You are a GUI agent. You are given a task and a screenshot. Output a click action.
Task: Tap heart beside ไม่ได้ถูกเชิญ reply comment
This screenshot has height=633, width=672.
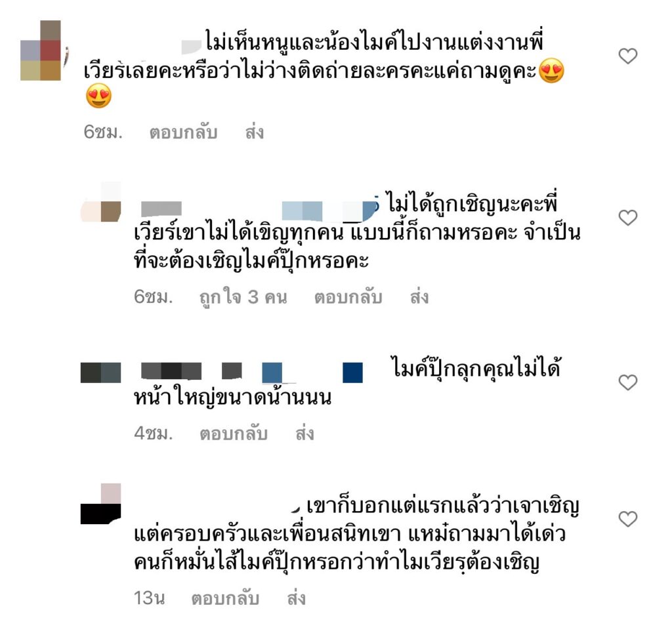tap(628, 218)
